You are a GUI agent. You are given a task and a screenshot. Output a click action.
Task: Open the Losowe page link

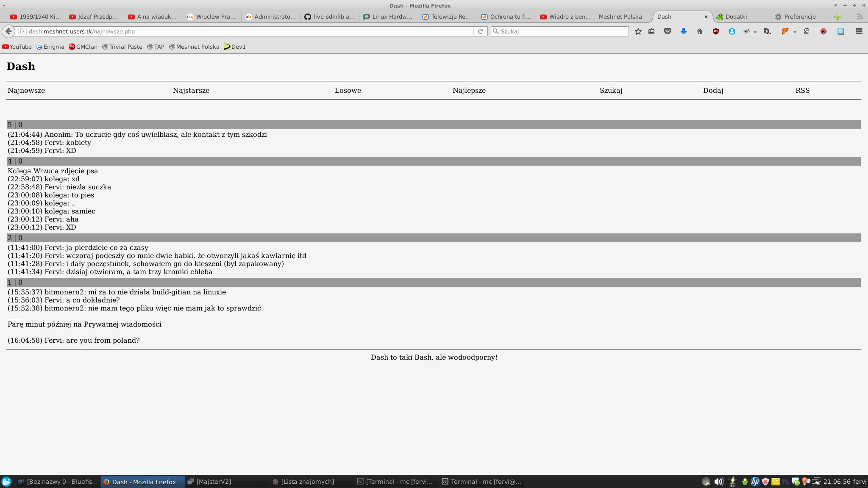point(348,90)
